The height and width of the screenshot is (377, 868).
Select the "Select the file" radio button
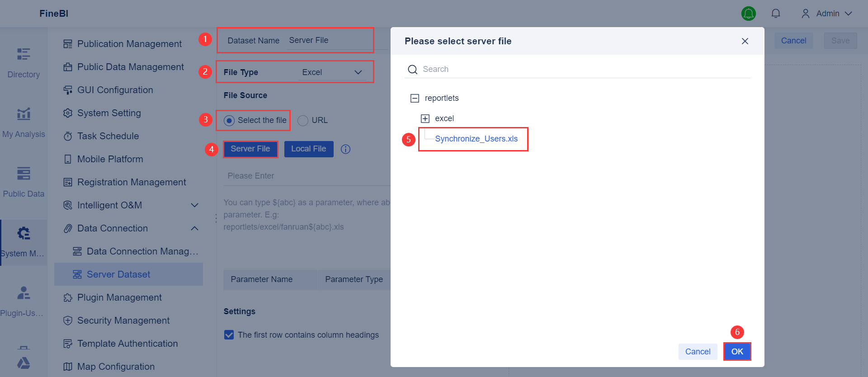[229, 121]
